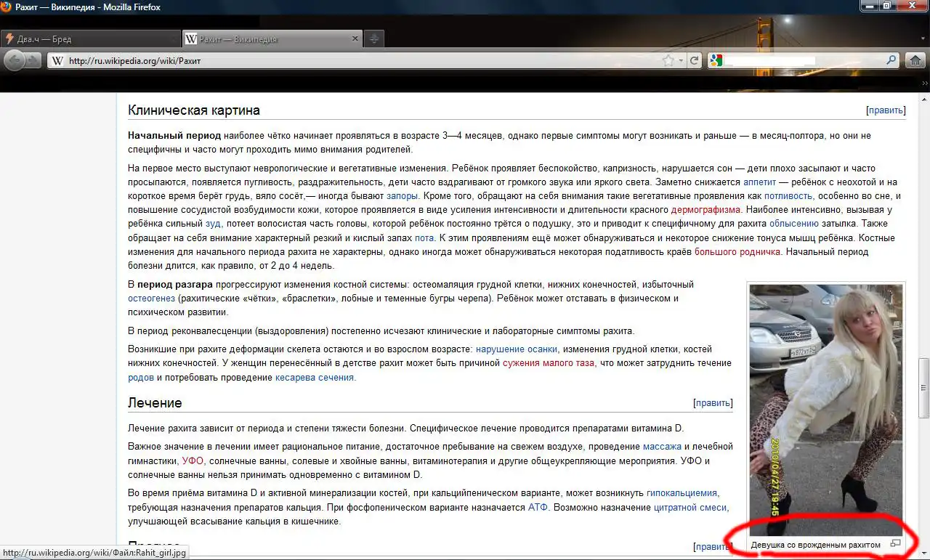Screen dimensions: 930x560
Task: Expand the URL history dropdown arrow
Action: coord(681,61)
